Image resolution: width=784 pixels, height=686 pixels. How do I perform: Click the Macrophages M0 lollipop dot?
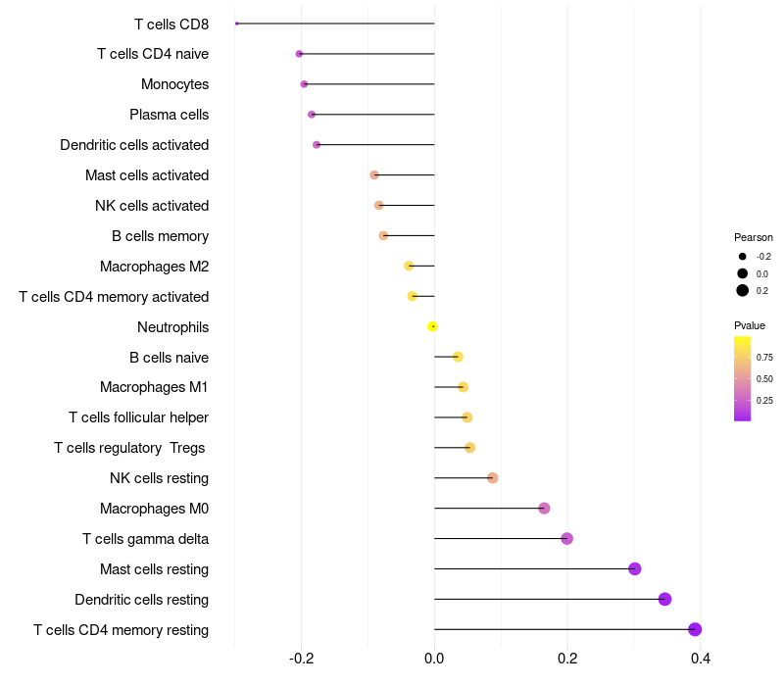pos(544,508)
